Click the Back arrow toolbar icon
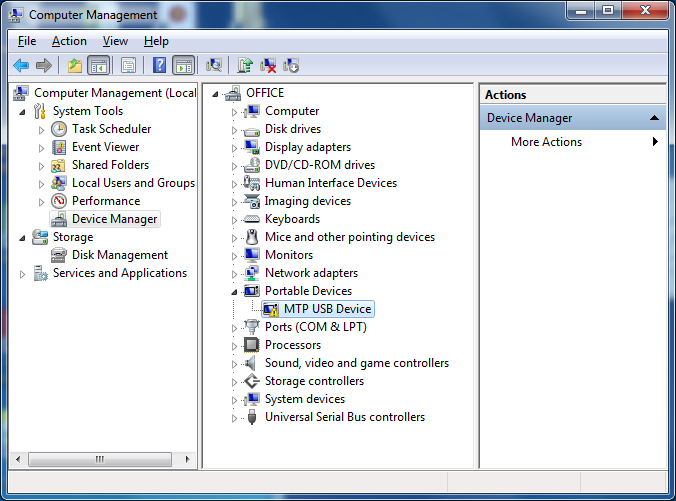Image resolution: width=676 pixels, height=501 pixels. [21, 66]
